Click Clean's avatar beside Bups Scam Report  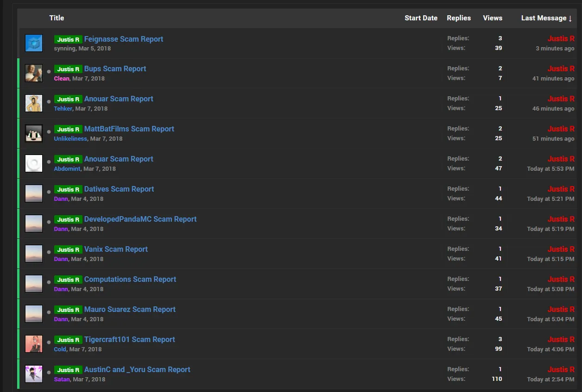pyautogui.click(x=34, y=74)
